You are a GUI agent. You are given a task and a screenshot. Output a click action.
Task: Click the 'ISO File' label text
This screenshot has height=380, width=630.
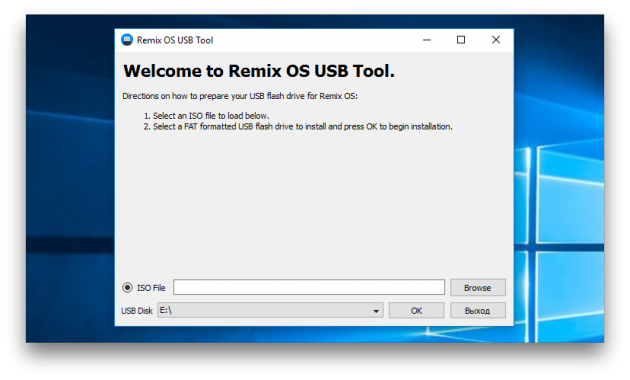pyautogui.click(x=151, y=288)
